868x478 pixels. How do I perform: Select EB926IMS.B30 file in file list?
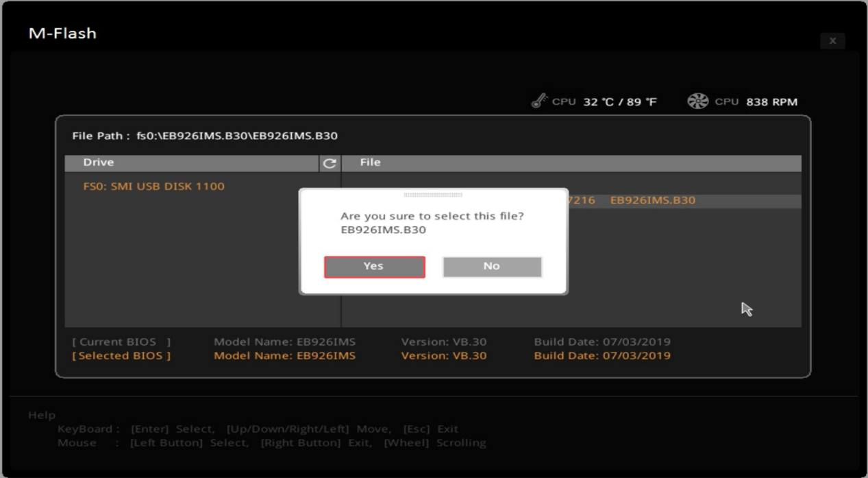coord(652,201)
